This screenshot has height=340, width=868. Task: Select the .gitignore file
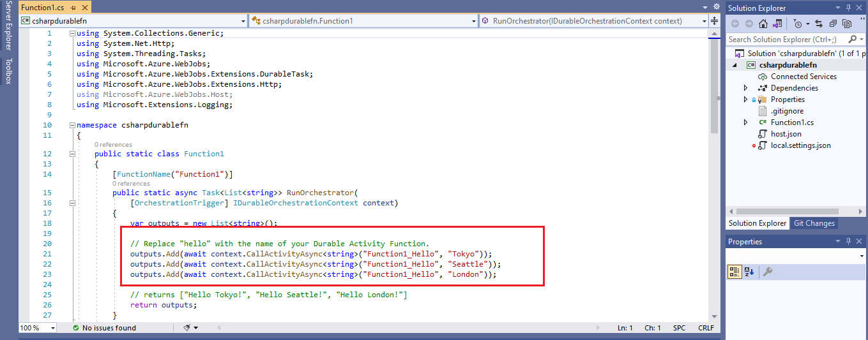787,111
